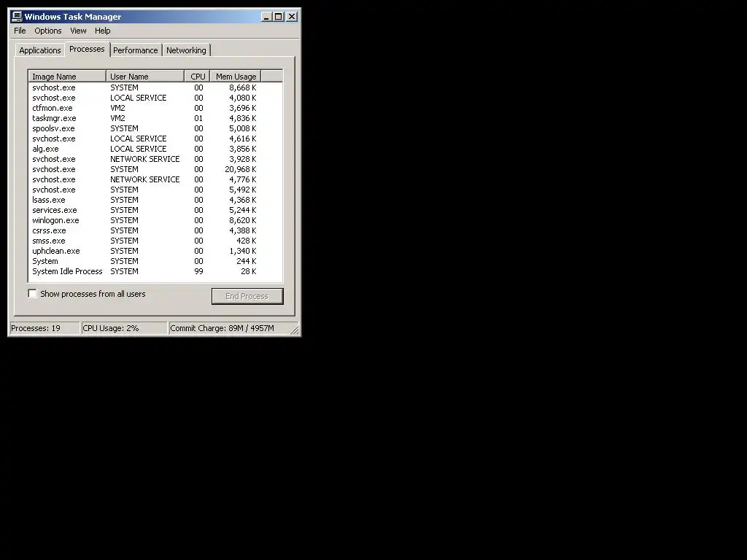Select the services.exe process row
747x560 pixels.
coord(155,210)
